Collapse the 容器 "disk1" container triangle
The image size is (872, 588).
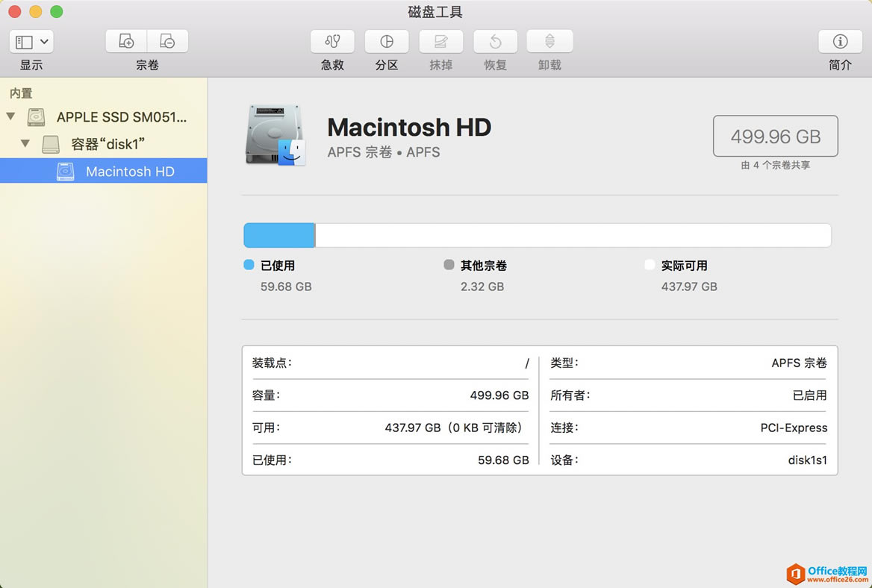[x=25, y=143]
